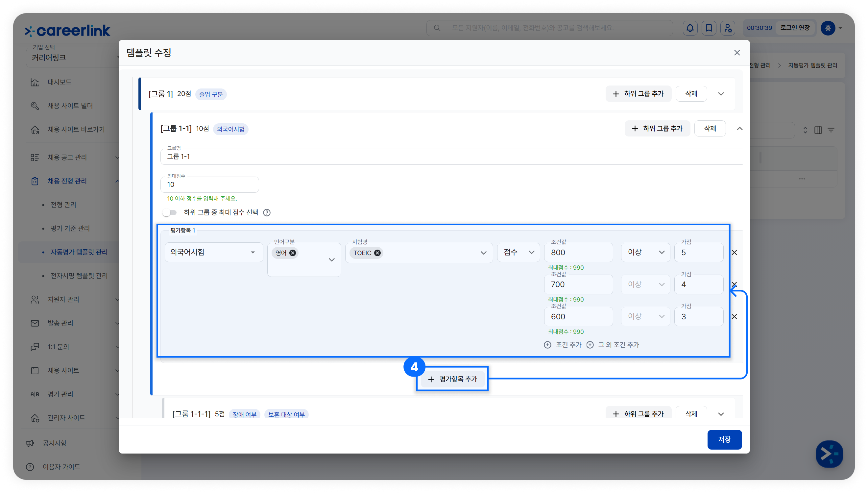Click the 발송 관리 envelope icon
Screen dimensions: 868x493
(35, 323)
